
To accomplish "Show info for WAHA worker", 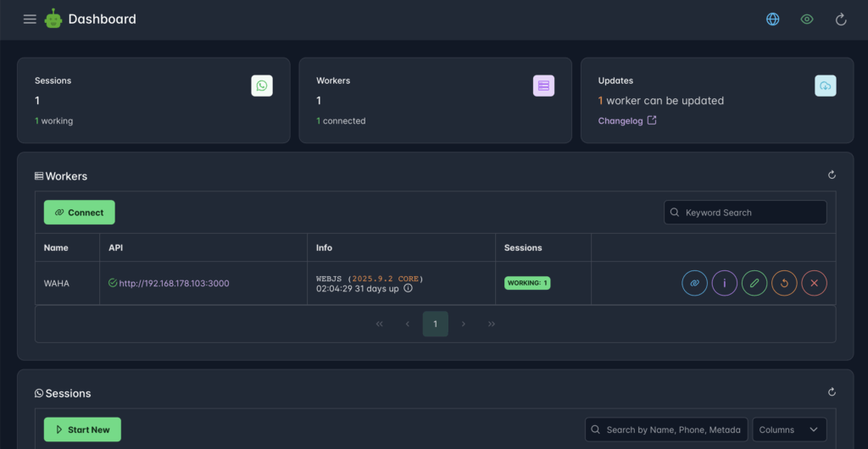I will pos(724,283).
